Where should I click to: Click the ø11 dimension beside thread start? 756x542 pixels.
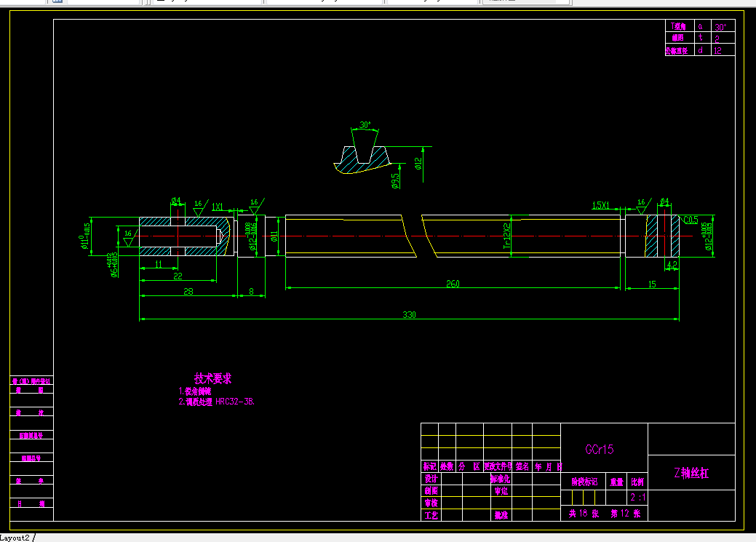tap(274, 236)
